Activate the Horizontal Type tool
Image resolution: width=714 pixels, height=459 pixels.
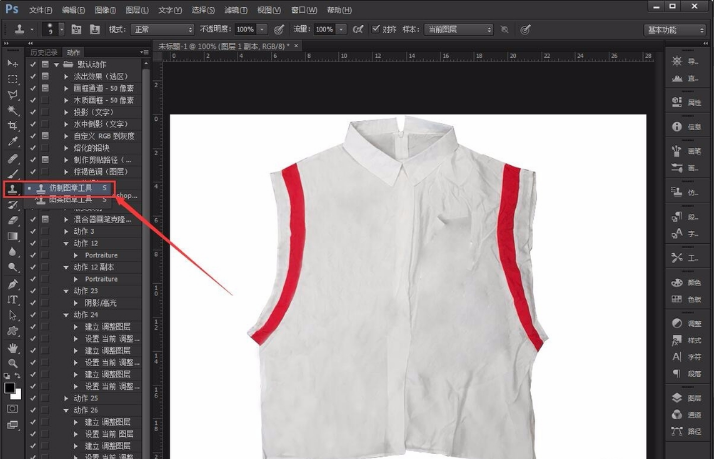tap(13, 299)
